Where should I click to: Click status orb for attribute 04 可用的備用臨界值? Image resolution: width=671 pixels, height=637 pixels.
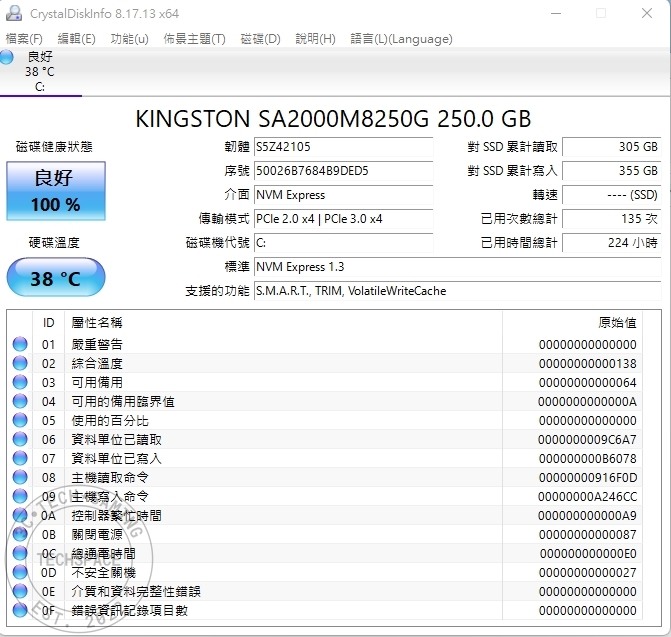pyautogui.click(x=20, y=401)
